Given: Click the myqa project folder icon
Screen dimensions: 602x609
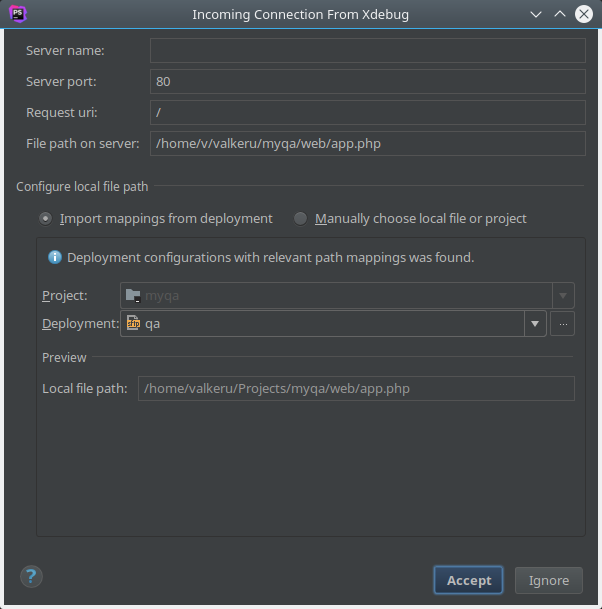Looking at the screenshot, I should 132,295.
